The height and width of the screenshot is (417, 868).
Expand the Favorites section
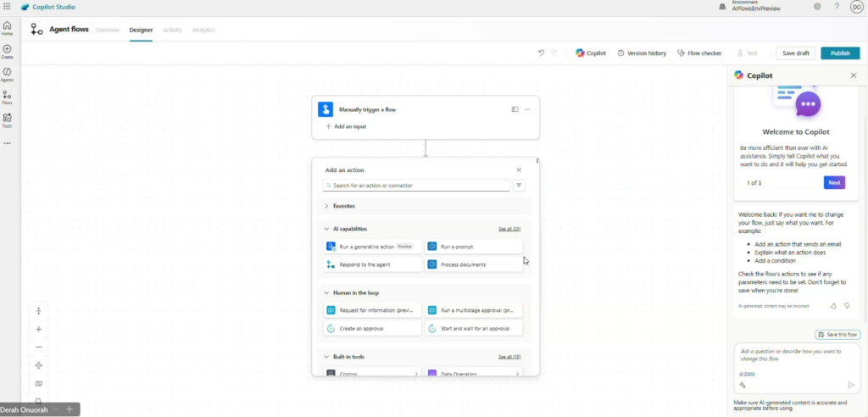click(326, 206)
